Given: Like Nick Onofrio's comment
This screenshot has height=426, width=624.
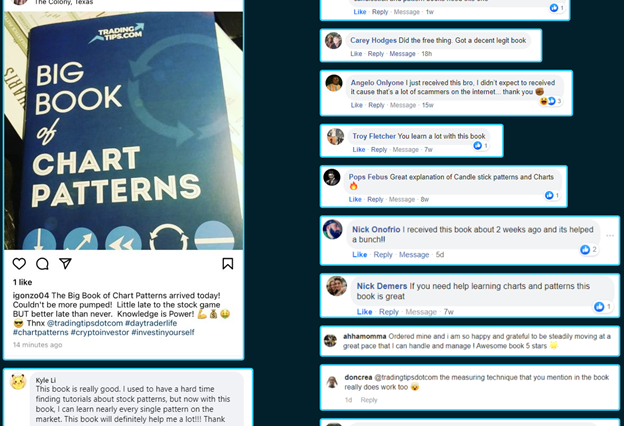Looking at the screenshot, I should point(359,255).
